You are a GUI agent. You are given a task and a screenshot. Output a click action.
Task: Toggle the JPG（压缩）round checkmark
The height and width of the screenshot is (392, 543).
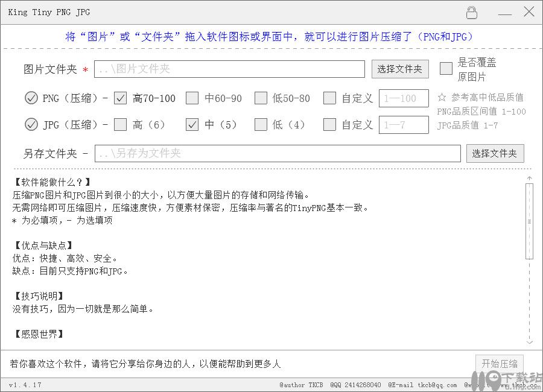point(31,124)
